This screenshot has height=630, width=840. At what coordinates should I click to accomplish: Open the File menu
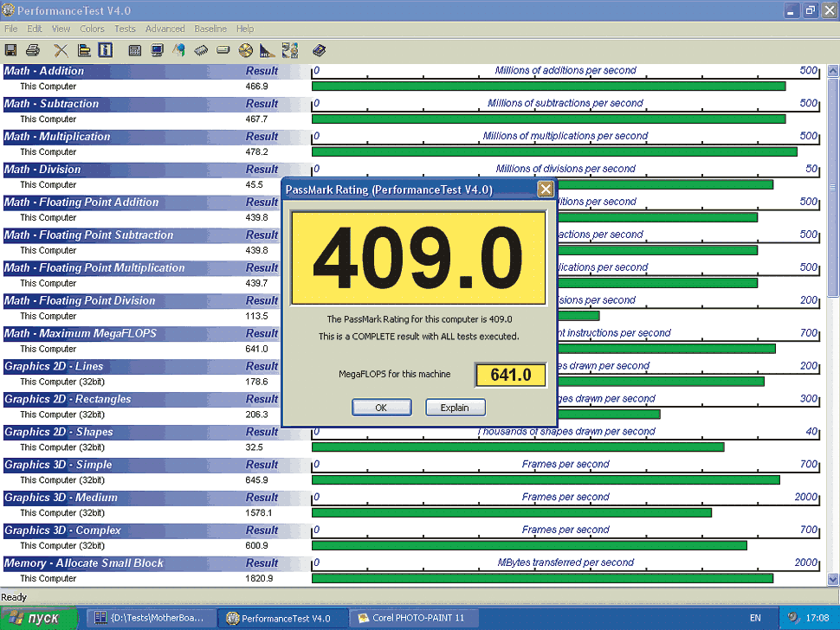(10, 29)
